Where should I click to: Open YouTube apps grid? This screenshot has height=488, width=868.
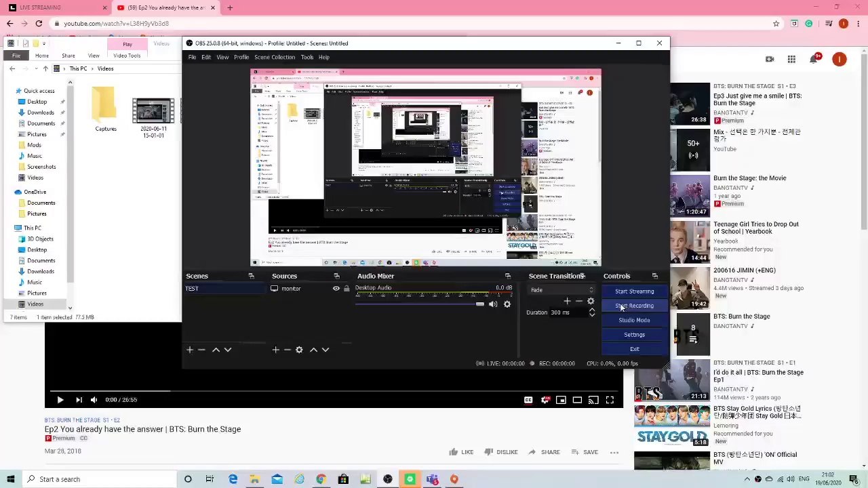[791, 60]
